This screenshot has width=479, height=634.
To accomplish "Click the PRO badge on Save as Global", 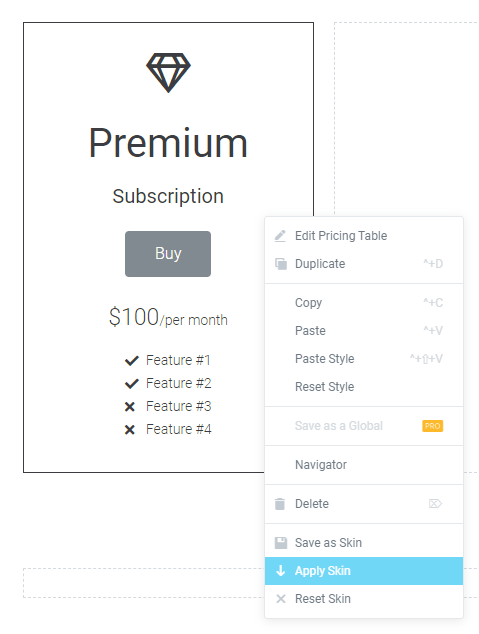I will pos(433,426).
